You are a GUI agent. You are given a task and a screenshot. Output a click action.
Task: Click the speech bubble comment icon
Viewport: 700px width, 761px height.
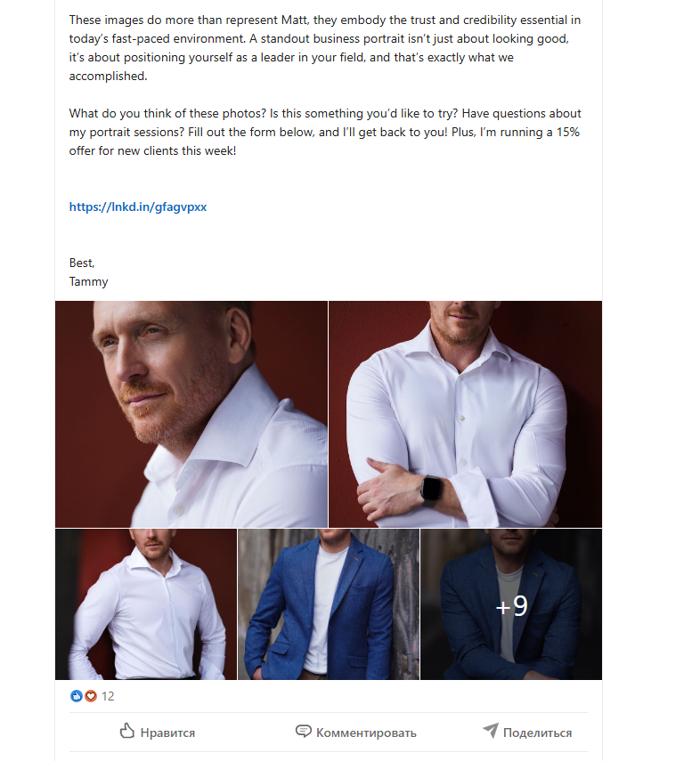click(x=303, y=731)
